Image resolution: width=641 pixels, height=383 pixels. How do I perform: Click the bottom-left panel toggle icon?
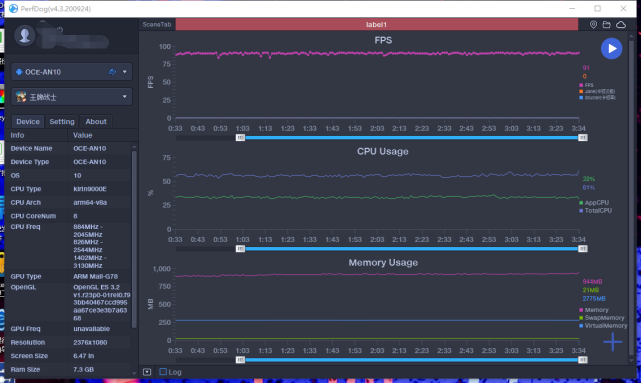(x=147, y=372)
